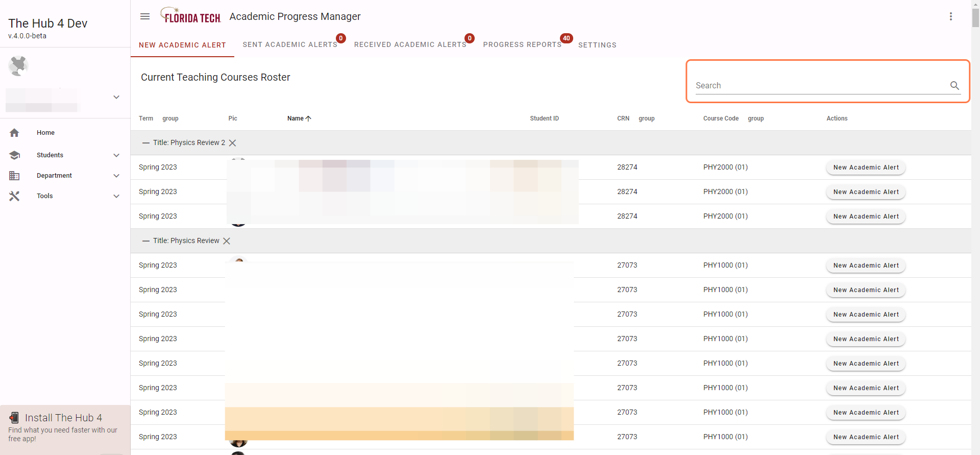
Task: Click the Academic Progress Manager title
Action: pyautogui.click(x=295, y=16)
